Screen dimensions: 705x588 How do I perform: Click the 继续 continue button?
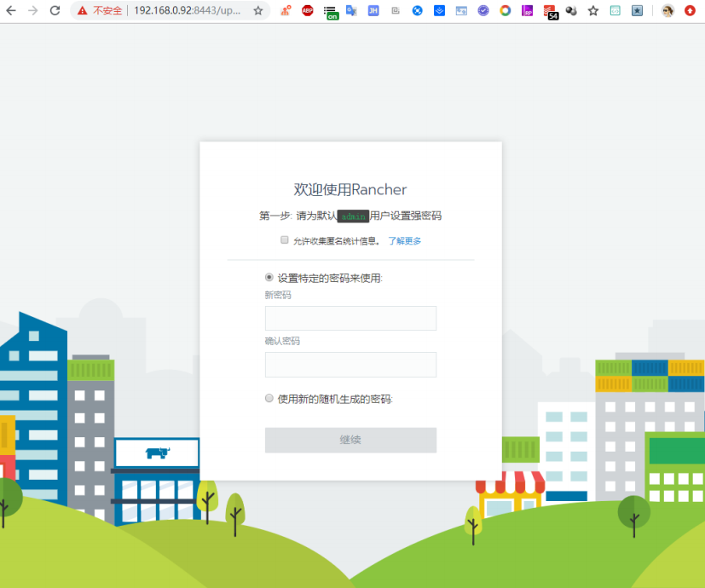tap(350, 440)
